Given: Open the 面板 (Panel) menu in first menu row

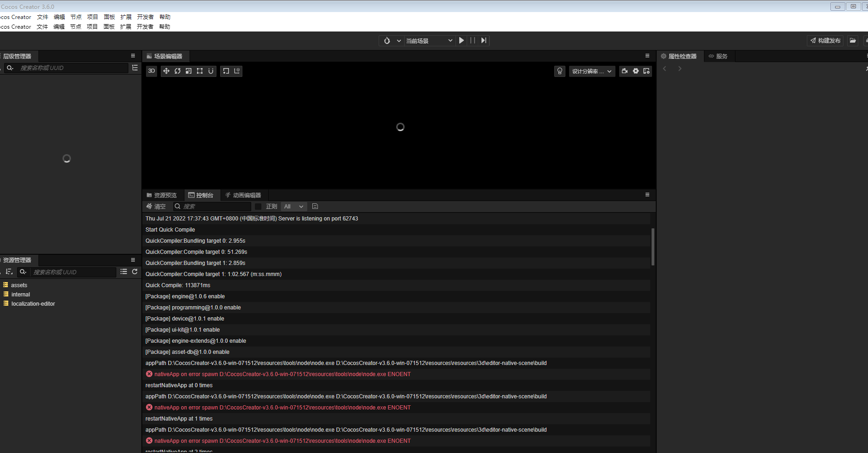Looking at the screenshot, I should pos(109,17).
